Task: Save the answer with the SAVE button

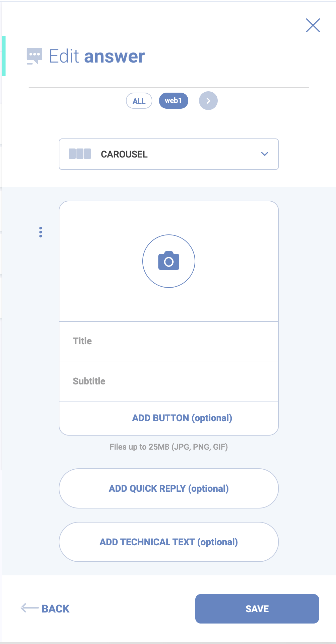Action: coord(257,609)
